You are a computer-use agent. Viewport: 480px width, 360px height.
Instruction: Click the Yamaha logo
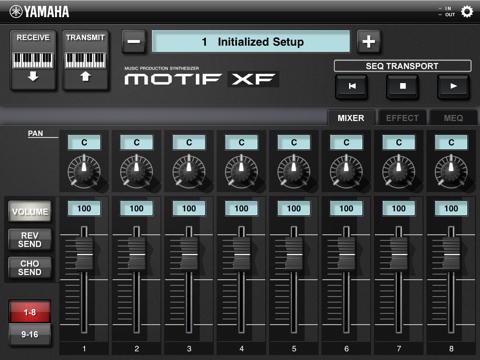(39, 12)
